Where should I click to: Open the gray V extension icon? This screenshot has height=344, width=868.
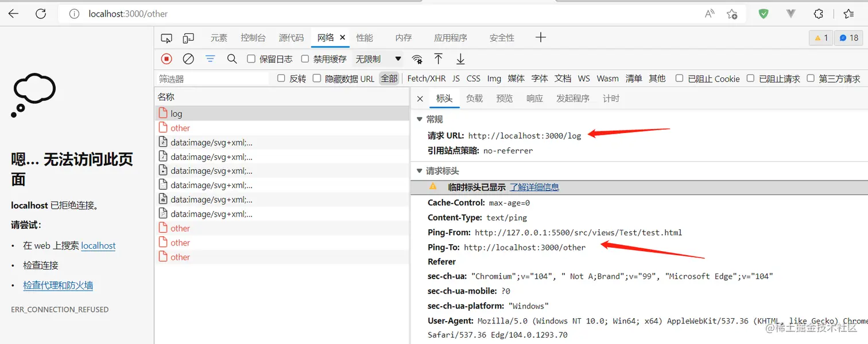click(x=790, y=14)
